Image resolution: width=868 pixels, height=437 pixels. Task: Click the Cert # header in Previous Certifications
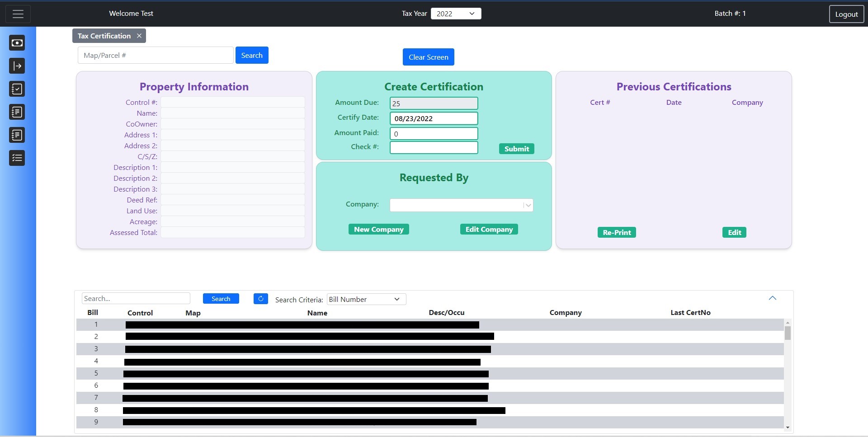600,102
